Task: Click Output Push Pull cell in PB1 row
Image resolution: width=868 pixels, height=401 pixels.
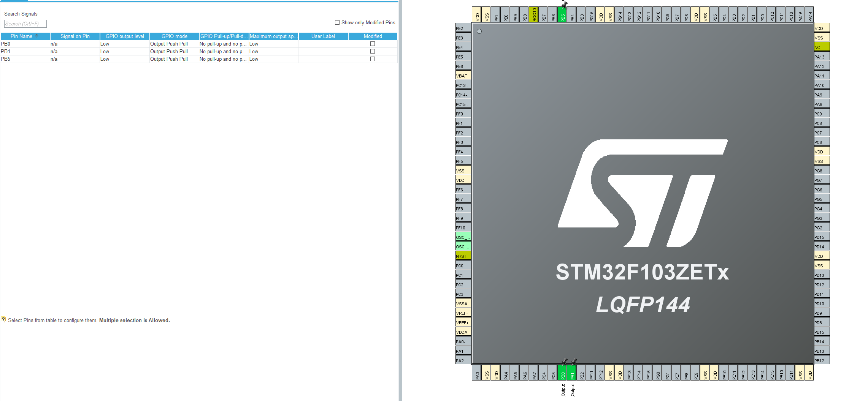Action: pyautogui.click(x=174, y=51)
